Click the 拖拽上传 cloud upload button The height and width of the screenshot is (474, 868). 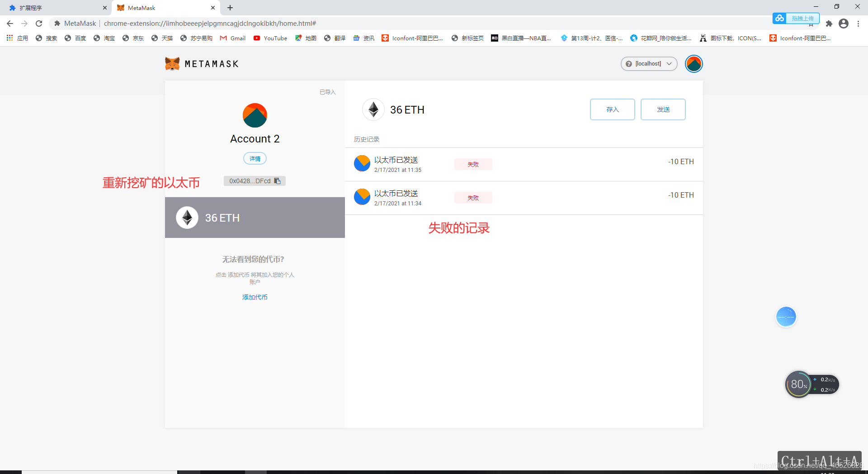pos(796,18)
